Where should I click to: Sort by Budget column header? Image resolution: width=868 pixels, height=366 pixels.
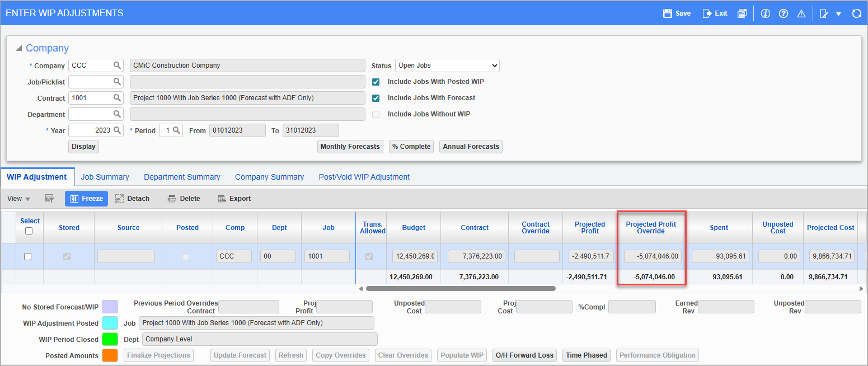click(x=414, y=228)
